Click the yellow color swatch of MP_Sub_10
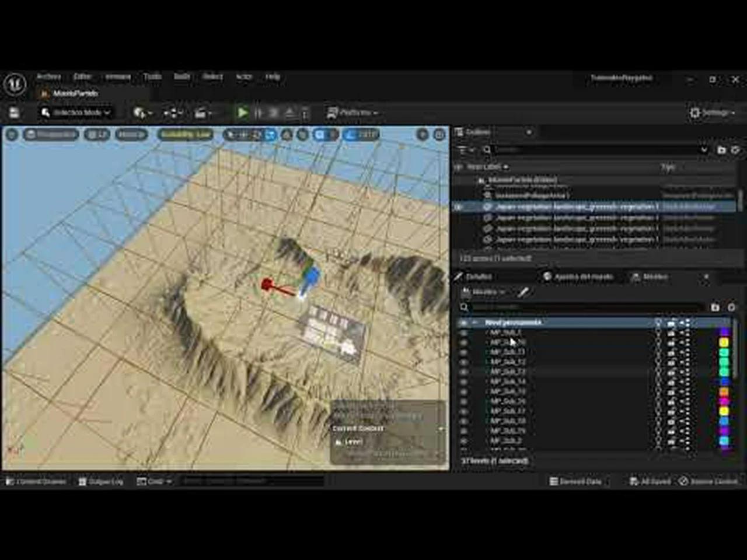The height and width of the screenshot is (560, 747). click(724, 342)
